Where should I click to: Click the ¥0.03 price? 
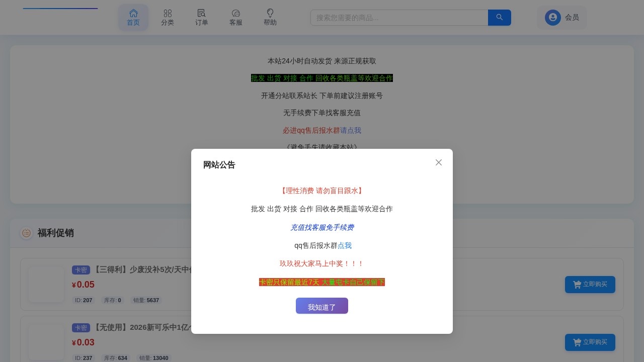coord(84,342)
